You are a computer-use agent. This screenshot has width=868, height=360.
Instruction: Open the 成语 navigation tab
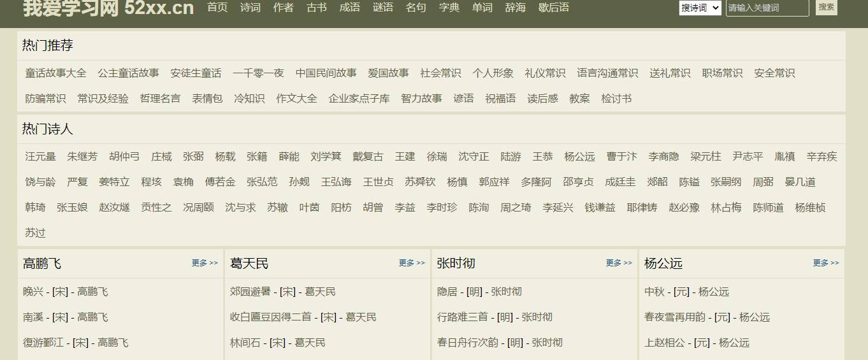click(x=350, y=8)
